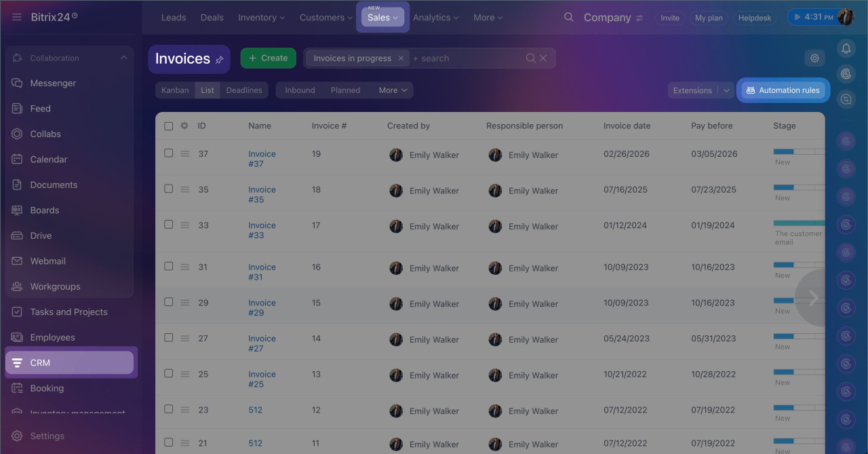This screenshot has width=868, height=454.
Task: Click the stage progress bar for invoice 35
Action: (x=798, y=187)
